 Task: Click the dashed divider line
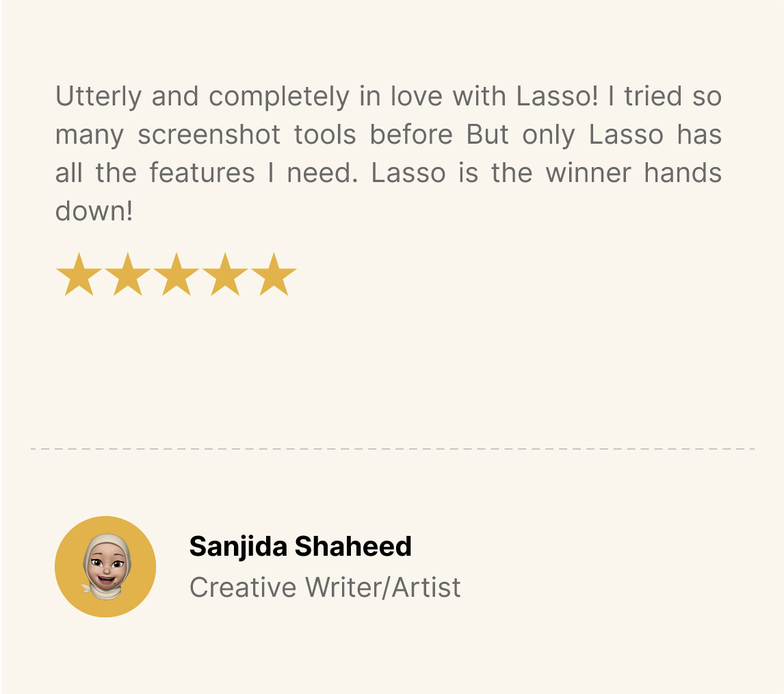pos(393,449)
